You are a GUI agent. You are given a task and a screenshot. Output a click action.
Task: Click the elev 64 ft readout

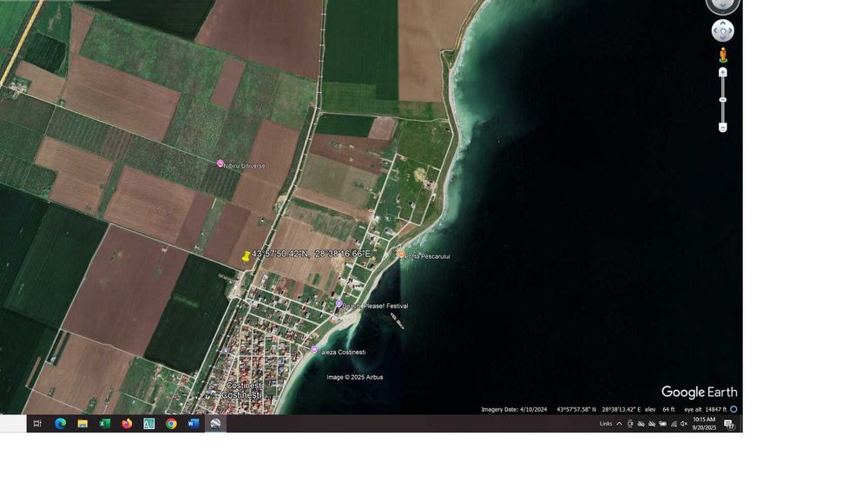pos(660,410)
